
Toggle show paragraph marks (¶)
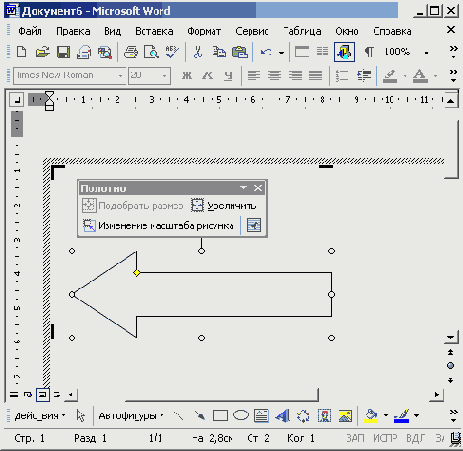(369, 52)
